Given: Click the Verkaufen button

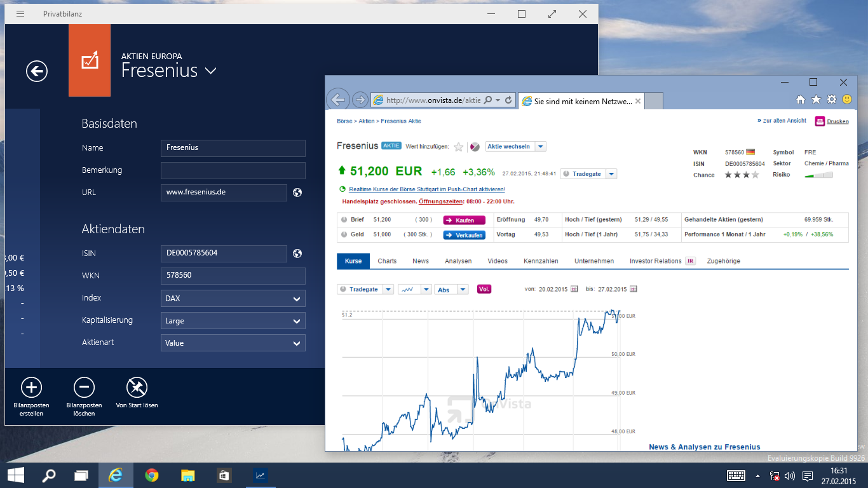Looking at the screenshot, I should coord(464,235).
